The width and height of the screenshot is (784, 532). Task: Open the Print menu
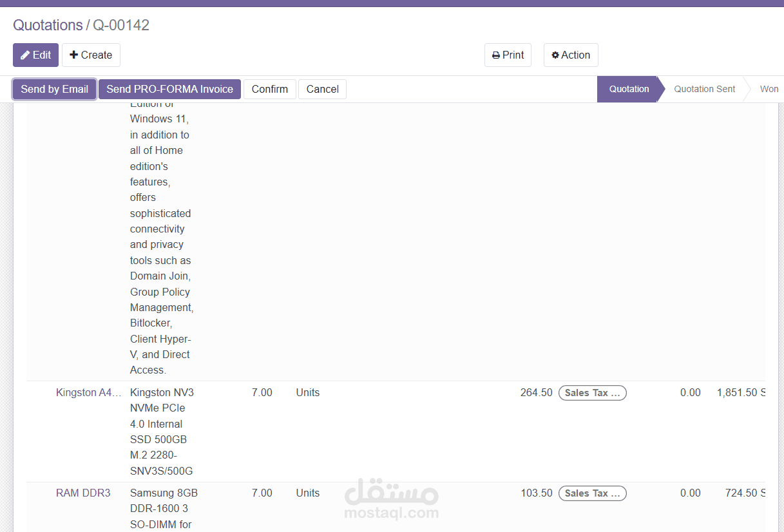click(508, 55)
